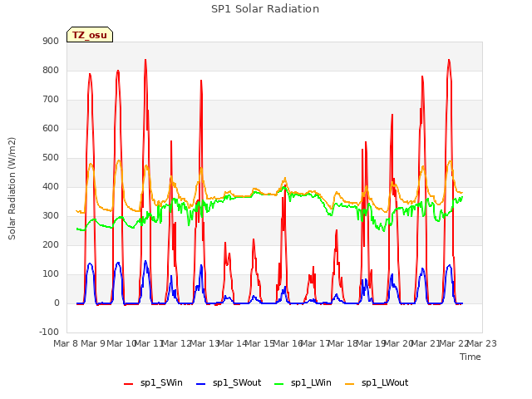Click the Mar 18 x-axis label
This screenshot has height=399, width=532.
(343, 343)
